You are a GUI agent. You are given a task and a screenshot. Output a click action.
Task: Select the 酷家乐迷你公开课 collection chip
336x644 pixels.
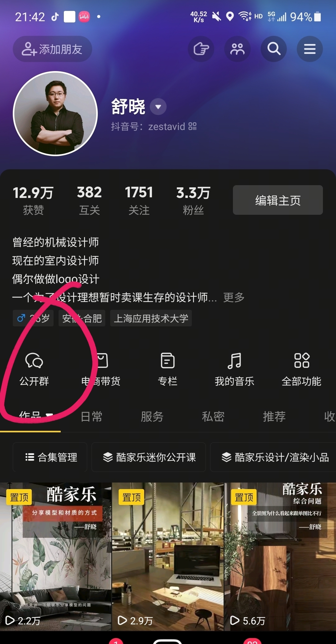[x=149, y=457]
